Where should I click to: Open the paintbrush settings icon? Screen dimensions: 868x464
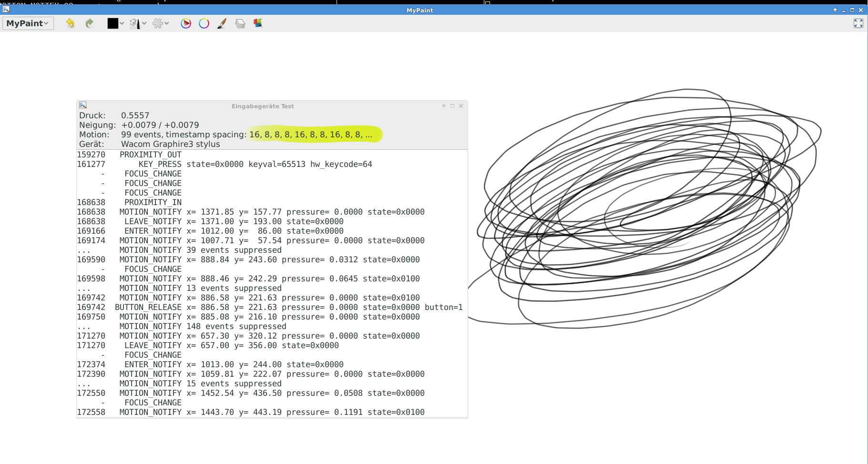click(x=222, y=23)
